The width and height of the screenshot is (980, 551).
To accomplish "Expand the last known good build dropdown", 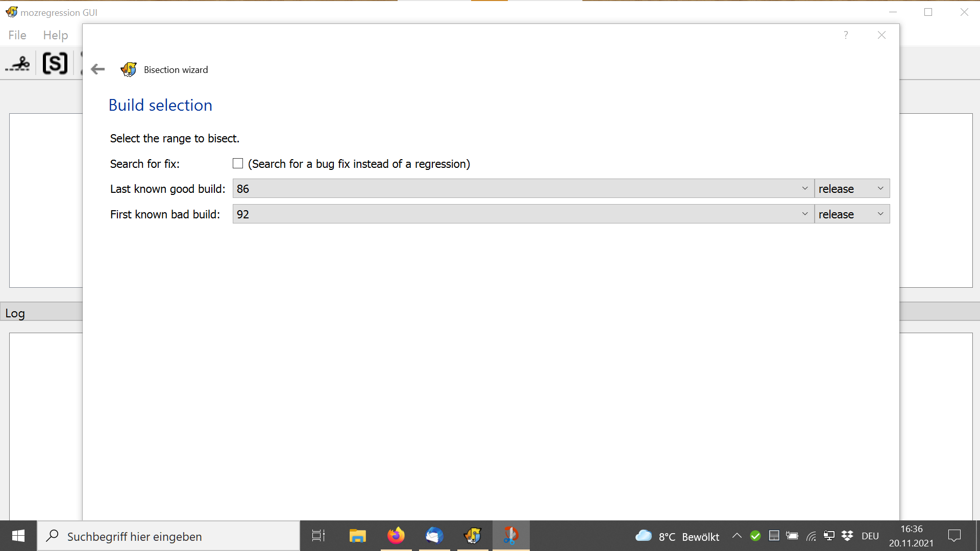I will point(805,189).
